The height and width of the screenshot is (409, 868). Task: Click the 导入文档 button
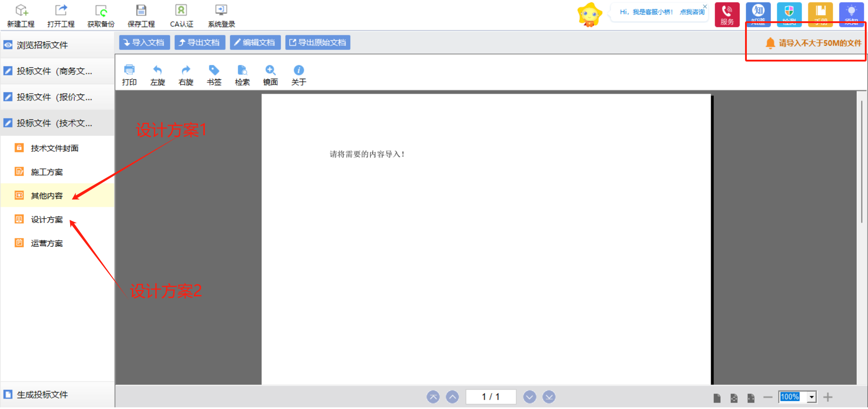(x=144, y=43)
